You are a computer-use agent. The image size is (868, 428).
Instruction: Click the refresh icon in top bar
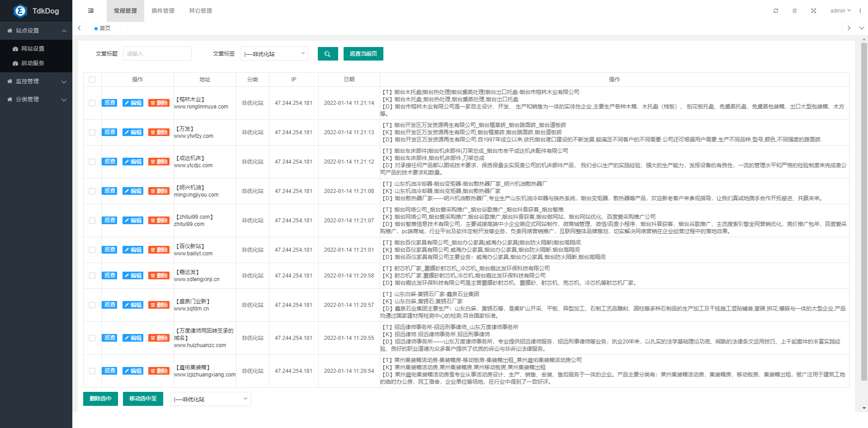(776, 11)
